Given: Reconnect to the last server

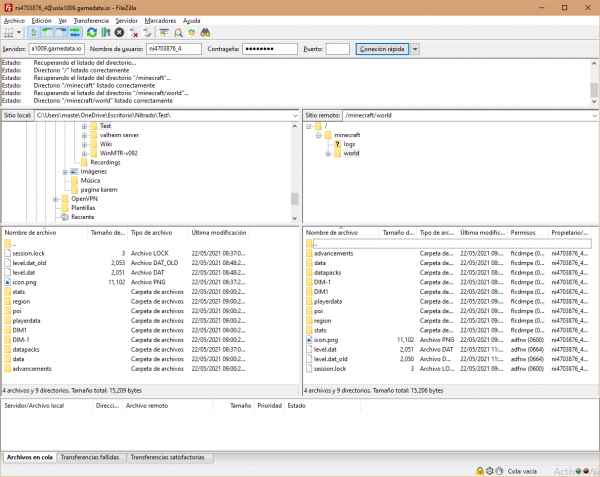Looking at the screenshot, I should pos(147,33).
